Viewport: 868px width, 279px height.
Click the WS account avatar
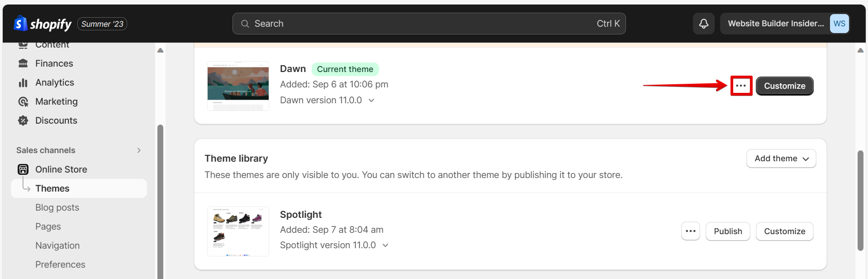839,24
